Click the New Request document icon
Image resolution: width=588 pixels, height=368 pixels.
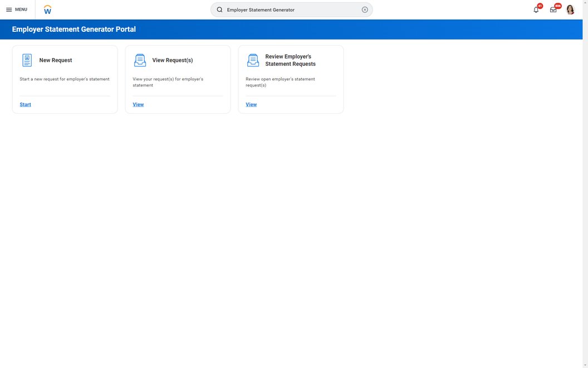pos(26,60)
